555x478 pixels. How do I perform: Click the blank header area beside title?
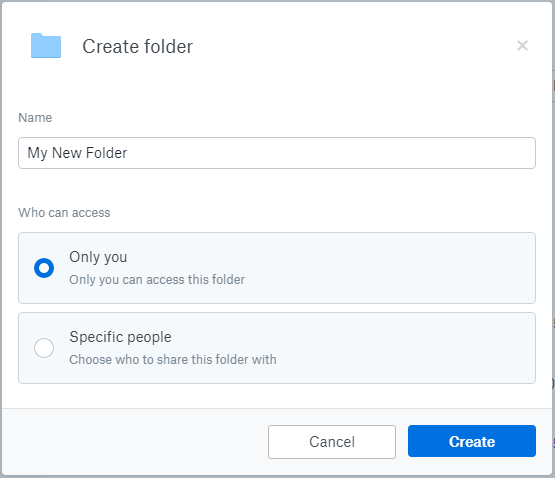point(354,46)
